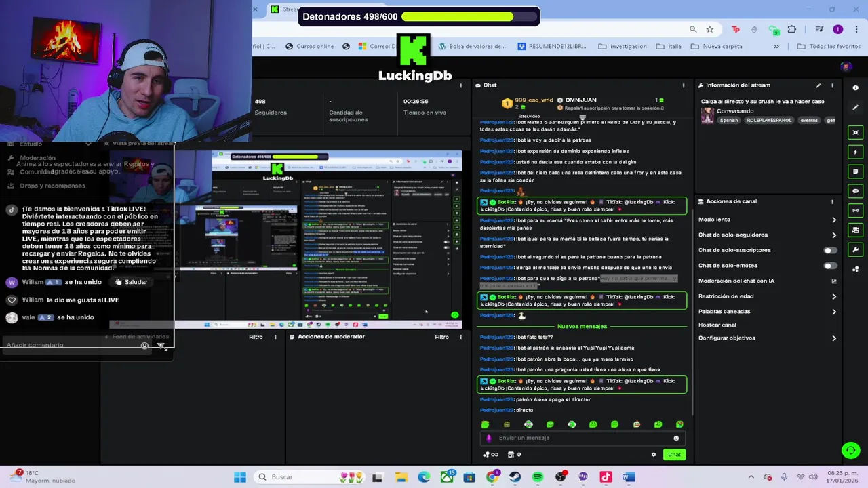This screenshot has height=488, width=868.
Task: Open Chat panel three-dot menu
Action: [x=683, y=85]
